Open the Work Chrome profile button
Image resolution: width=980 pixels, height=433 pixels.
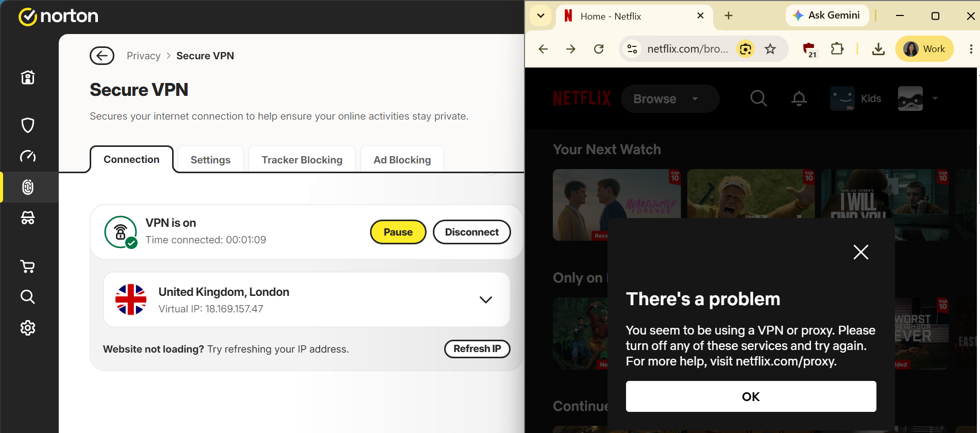tap(924, 49)
